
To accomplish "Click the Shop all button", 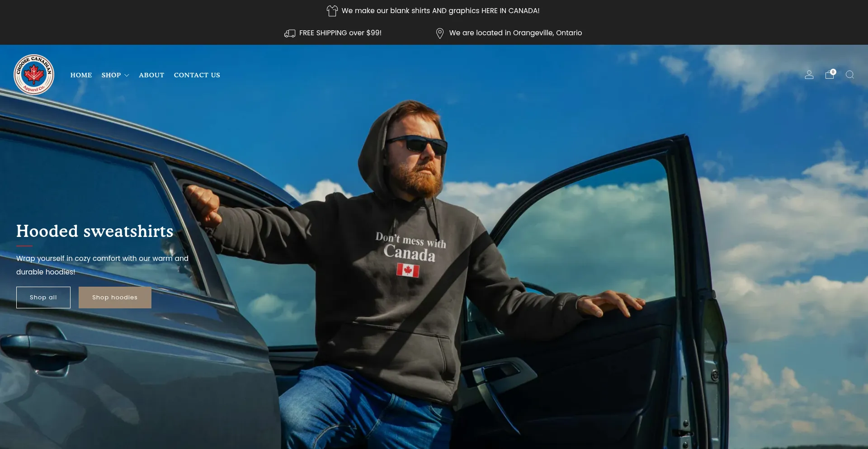I will click(x=43, y=298).
